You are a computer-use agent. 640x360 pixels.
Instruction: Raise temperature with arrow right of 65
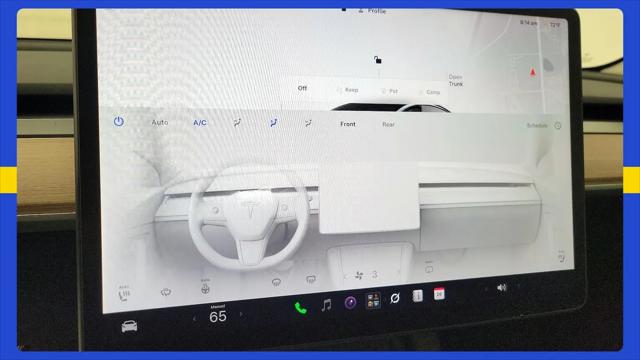click(x=241, y=314)
